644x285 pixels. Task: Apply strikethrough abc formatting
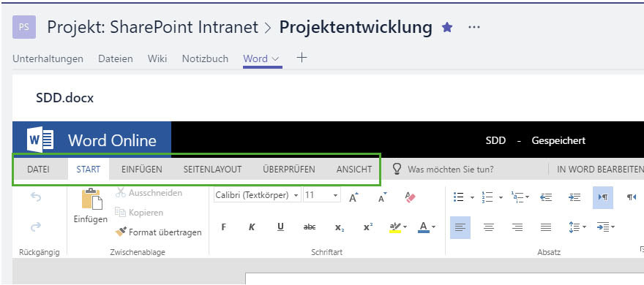tap(310, 227)
